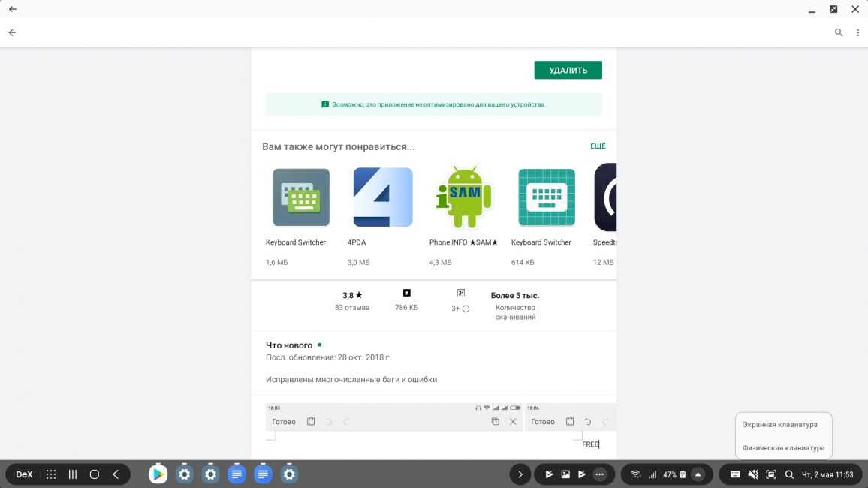
Task: Open the 4PDA app icon
Action: click(x=382, y=197)
